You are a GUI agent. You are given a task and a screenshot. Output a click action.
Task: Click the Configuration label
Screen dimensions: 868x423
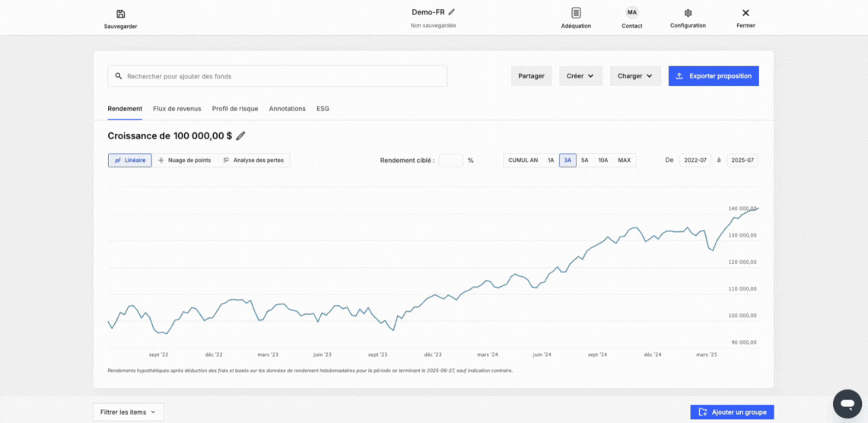pyautogui.click(x=688, y=25)
